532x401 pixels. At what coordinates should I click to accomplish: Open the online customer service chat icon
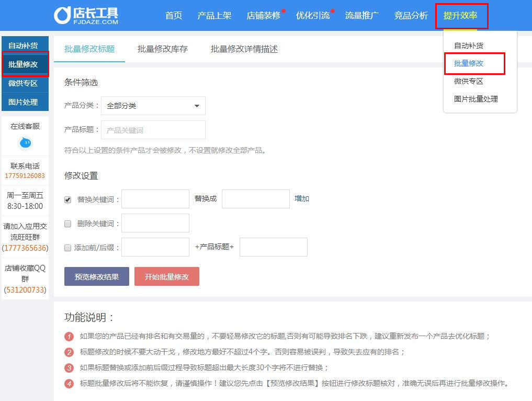25,143
